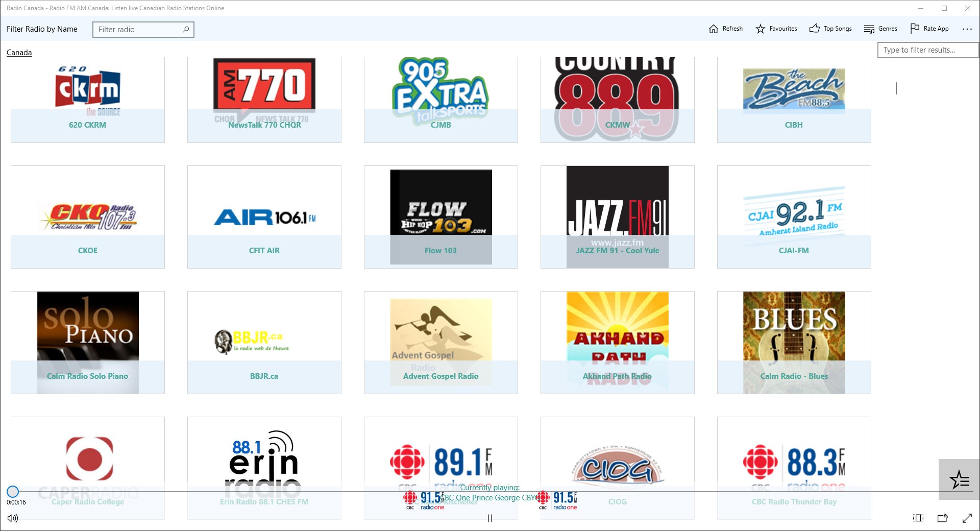Image resolution: width=980 pixels, height=531 pixels.
Task: Select CBC Radio Thunder Bay station
Action: click(794, 468)
